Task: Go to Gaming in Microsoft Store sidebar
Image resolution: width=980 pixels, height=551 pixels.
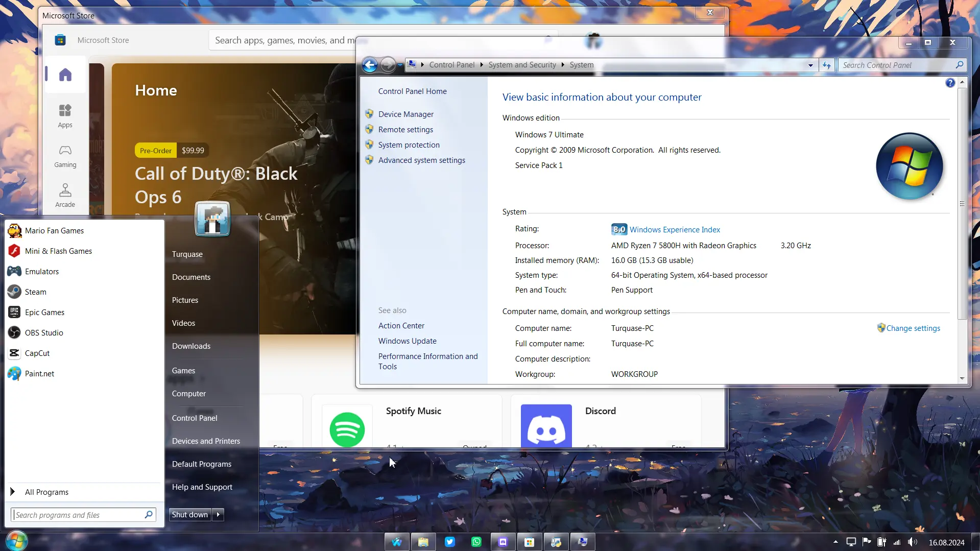Action: click(x=65, y=156)
